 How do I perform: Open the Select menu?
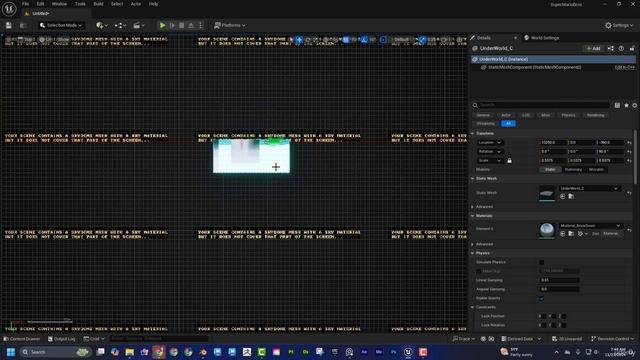pos(117,4)
